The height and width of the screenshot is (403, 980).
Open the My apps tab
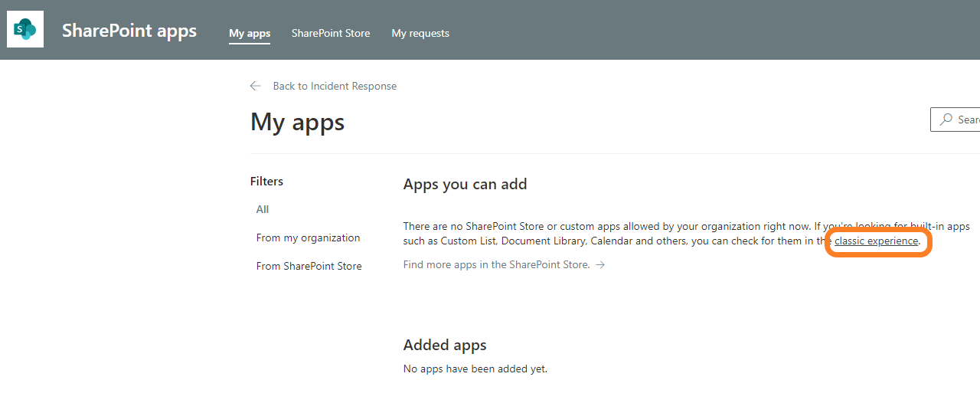pos(250,33)
